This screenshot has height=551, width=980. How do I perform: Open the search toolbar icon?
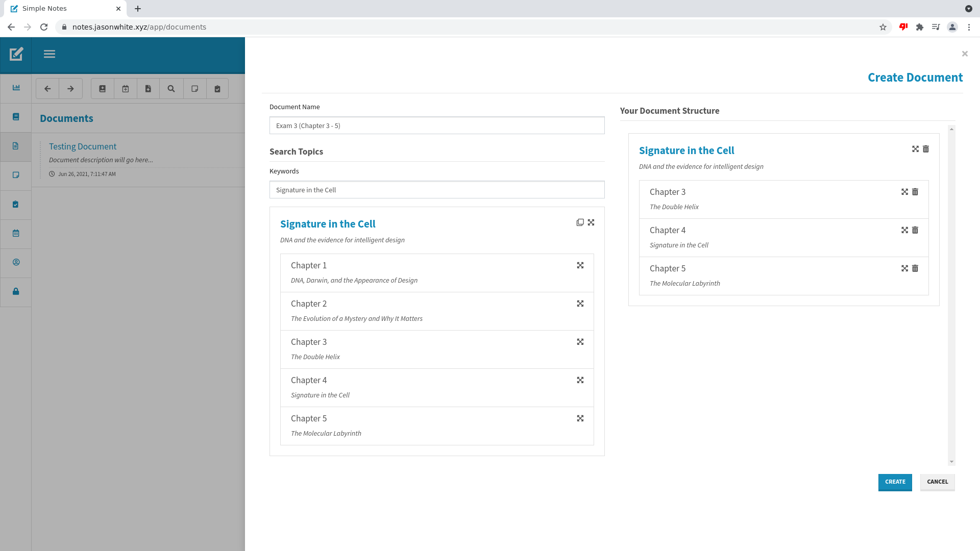click(171, 89)
